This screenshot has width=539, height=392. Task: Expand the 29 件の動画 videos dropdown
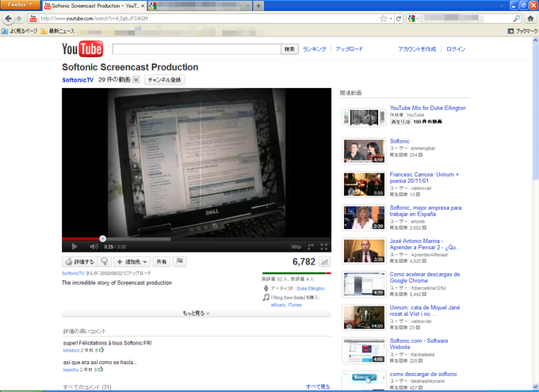(x=118, y=80)
